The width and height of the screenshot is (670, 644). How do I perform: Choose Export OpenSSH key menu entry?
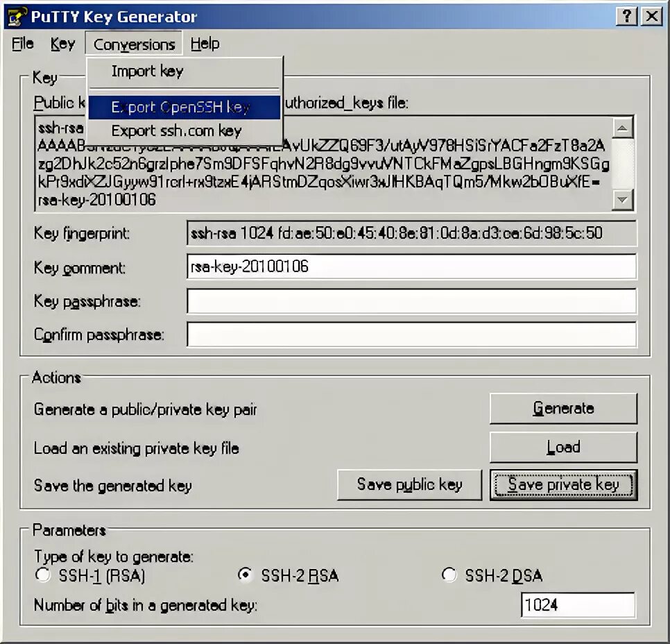184,107
